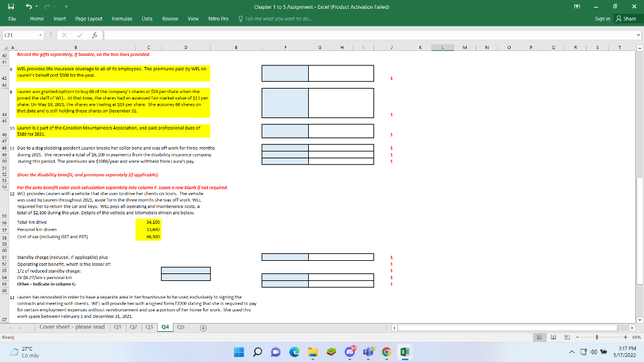Expand the Undo history dropdown arrow

pos(36,6)
